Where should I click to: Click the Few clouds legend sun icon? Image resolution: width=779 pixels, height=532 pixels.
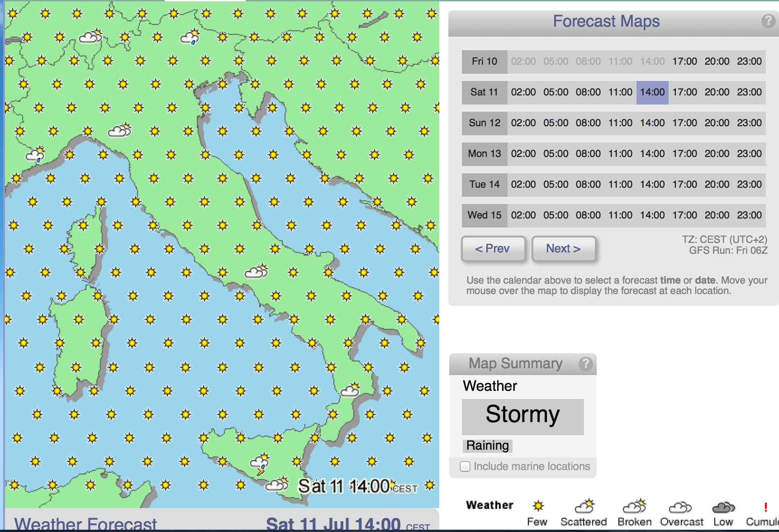coord(538,506)
